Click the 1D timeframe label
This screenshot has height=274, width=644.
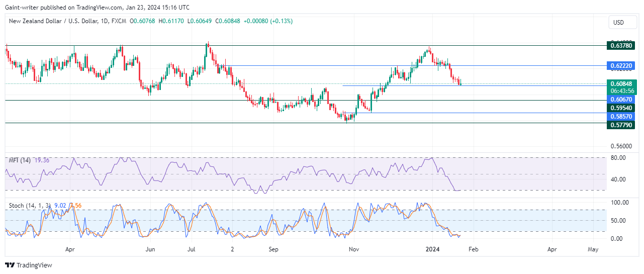104,21
